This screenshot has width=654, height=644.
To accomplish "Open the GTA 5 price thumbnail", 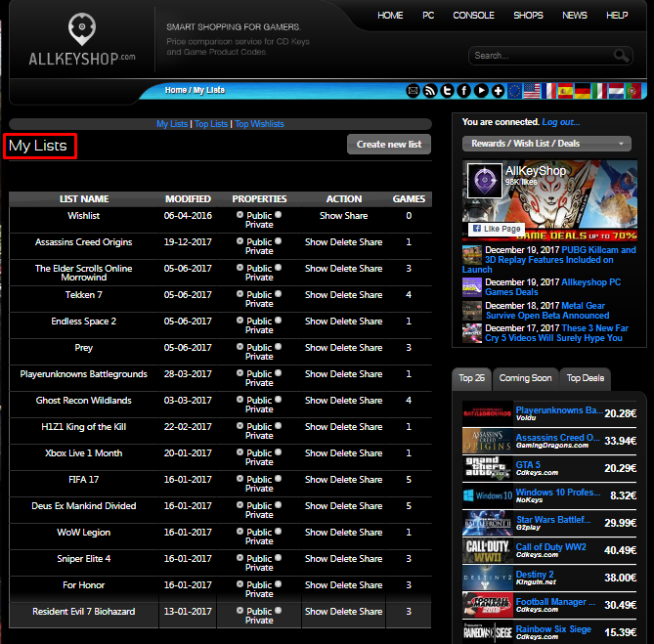I will click(x=487, y=467).
